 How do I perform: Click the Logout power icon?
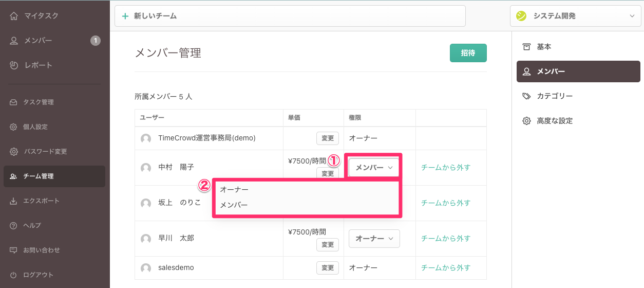(x=13, y=275)
